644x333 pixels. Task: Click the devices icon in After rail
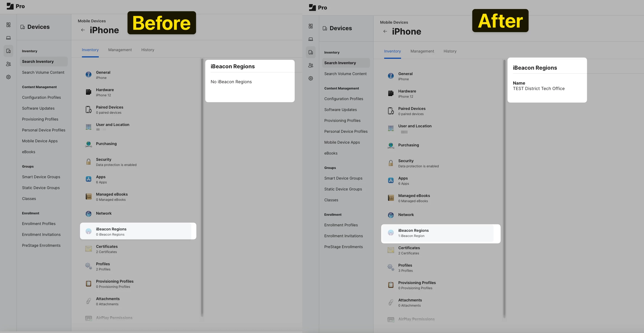pyautogui.click(x=311, y=52)
